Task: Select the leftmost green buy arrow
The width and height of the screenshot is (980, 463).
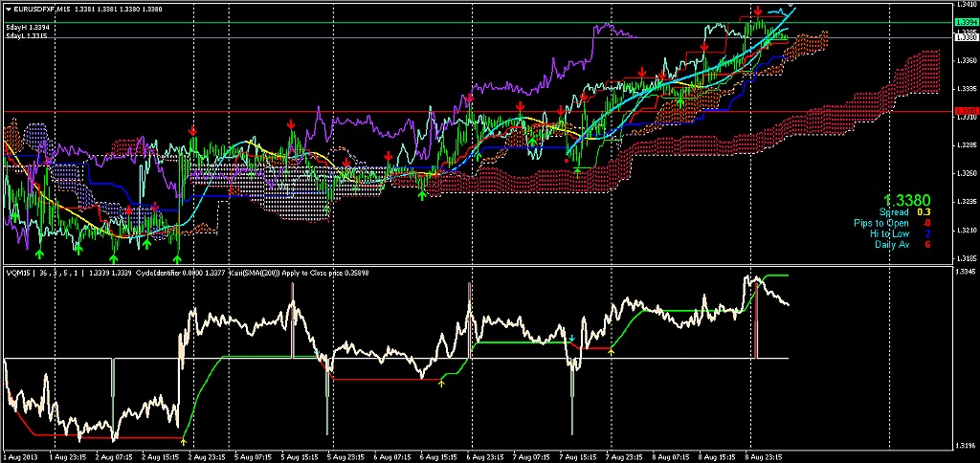Action: point(39,254)
